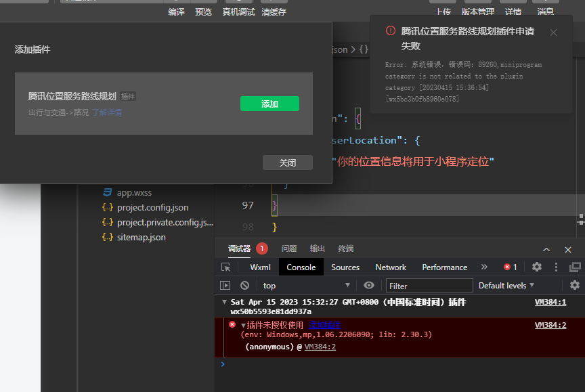Activate the element inspector icon
Screen dimensions: 585x392
(x=225, y=267)
